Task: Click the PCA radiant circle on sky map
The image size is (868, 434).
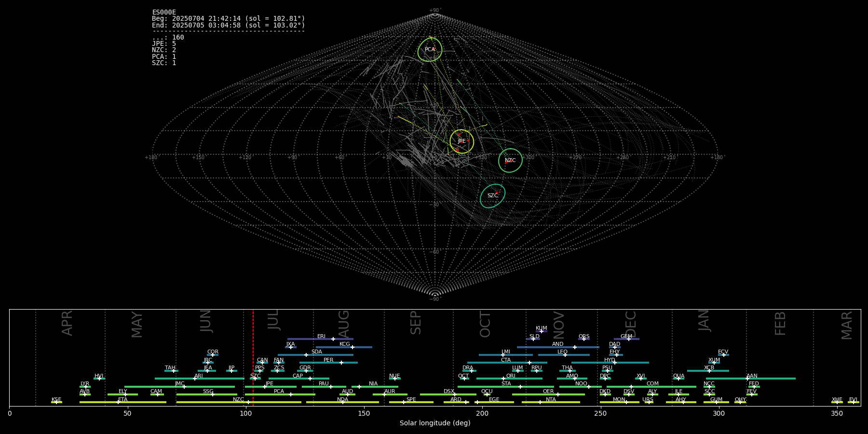Action: tap(430, 50)
